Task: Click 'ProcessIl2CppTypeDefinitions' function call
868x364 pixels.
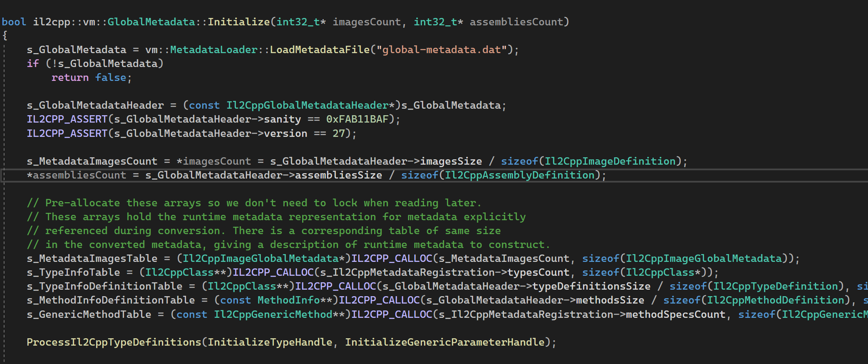Action: pyautogui.click(x=114, y=342)
